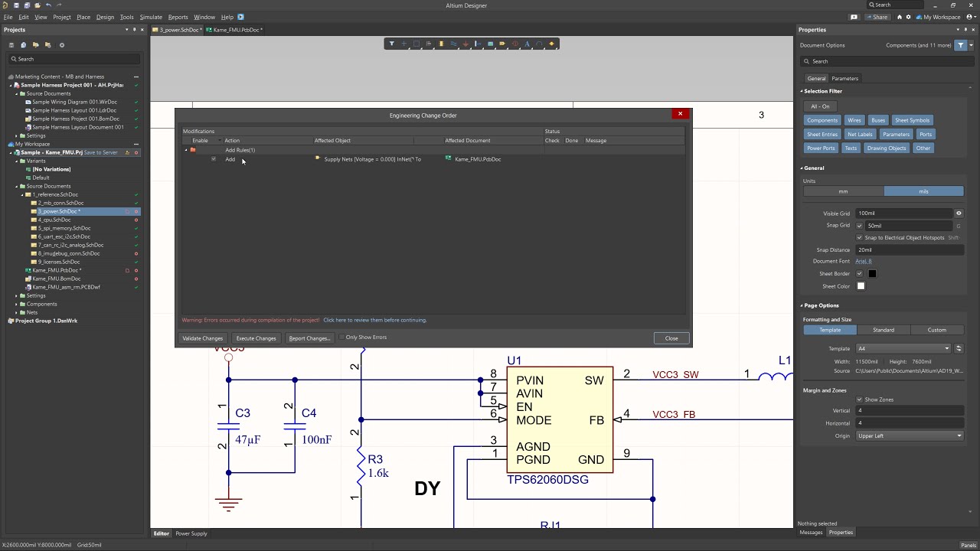This screenshot has height=551, width=980.
Task: Open the Design menu
Action: point(105,17)
